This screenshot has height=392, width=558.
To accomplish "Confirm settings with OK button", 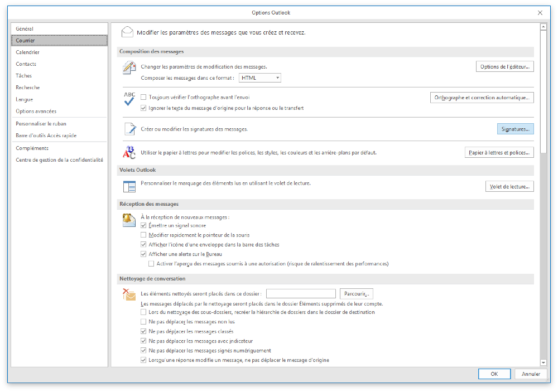I will click(x=494, y=374).
